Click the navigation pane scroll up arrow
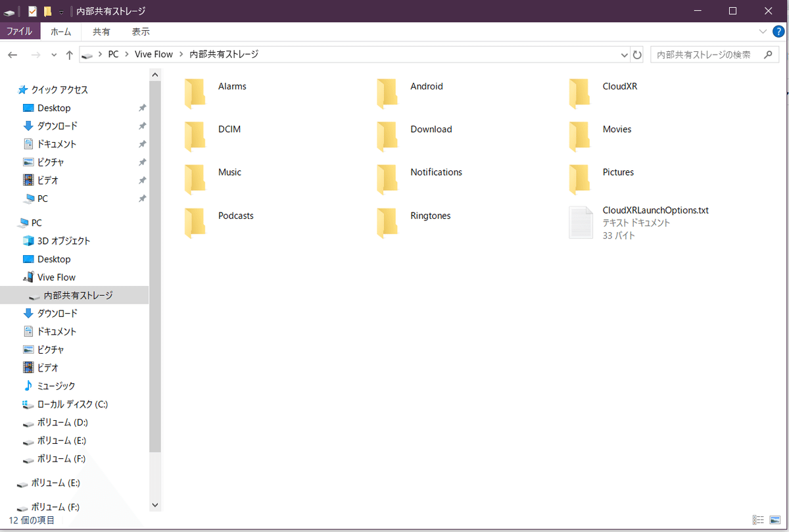Viewport: 789px width, 532px height. (x=155, y=75)
